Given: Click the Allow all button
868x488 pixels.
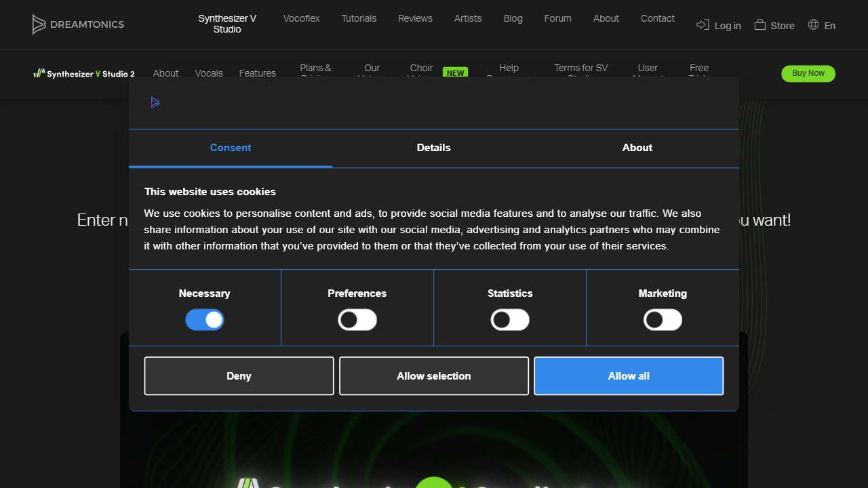Looking at the screenshot, I should click(629, 375).
